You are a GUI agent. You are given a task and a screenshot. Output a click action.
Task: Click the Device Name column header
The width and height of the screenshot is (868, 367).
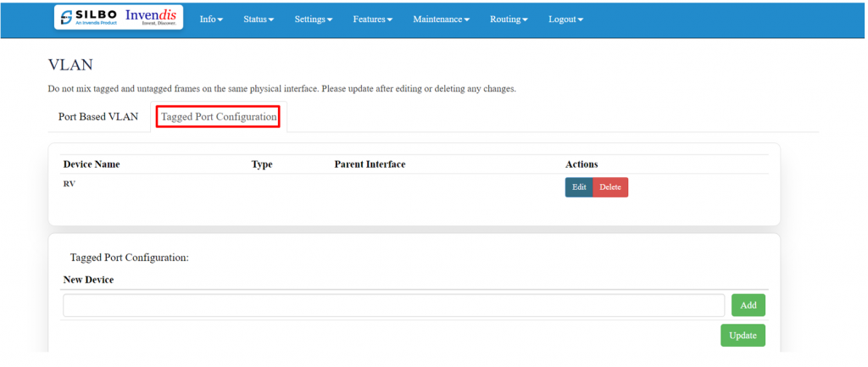coord(92,164)
